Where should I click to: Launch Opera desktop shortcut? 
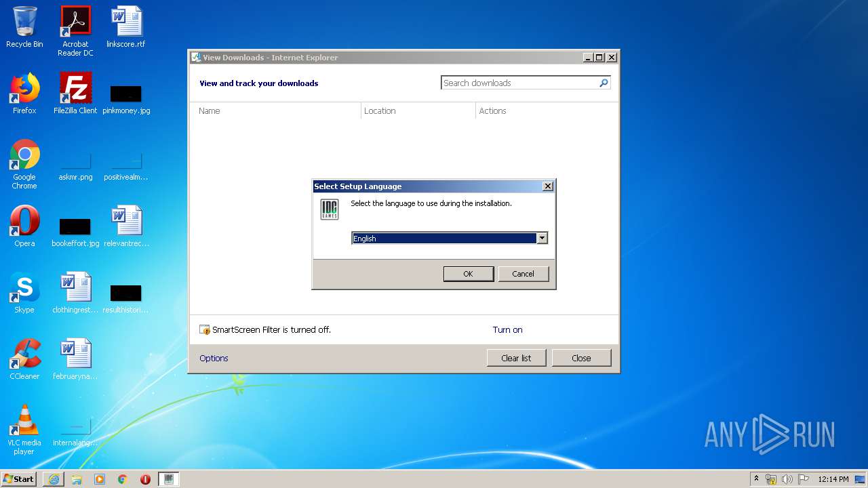pyautogui.click(x=24, y=226)
